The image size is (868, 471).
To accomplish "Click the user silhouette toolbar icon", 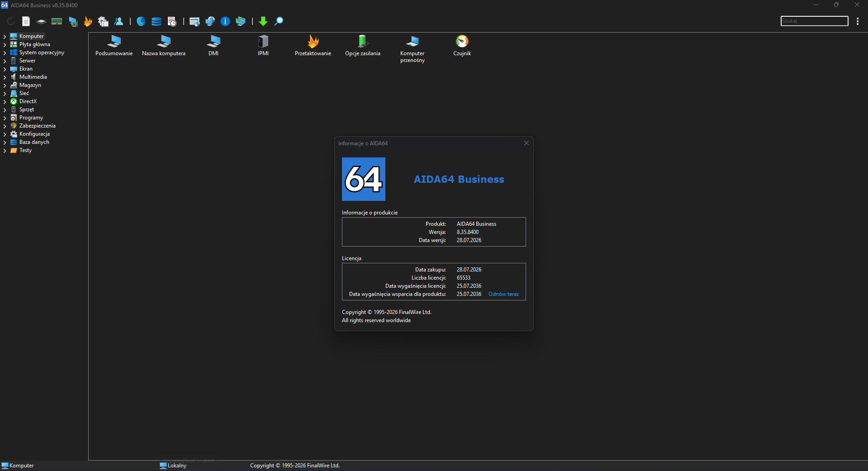I will (119, 21).
